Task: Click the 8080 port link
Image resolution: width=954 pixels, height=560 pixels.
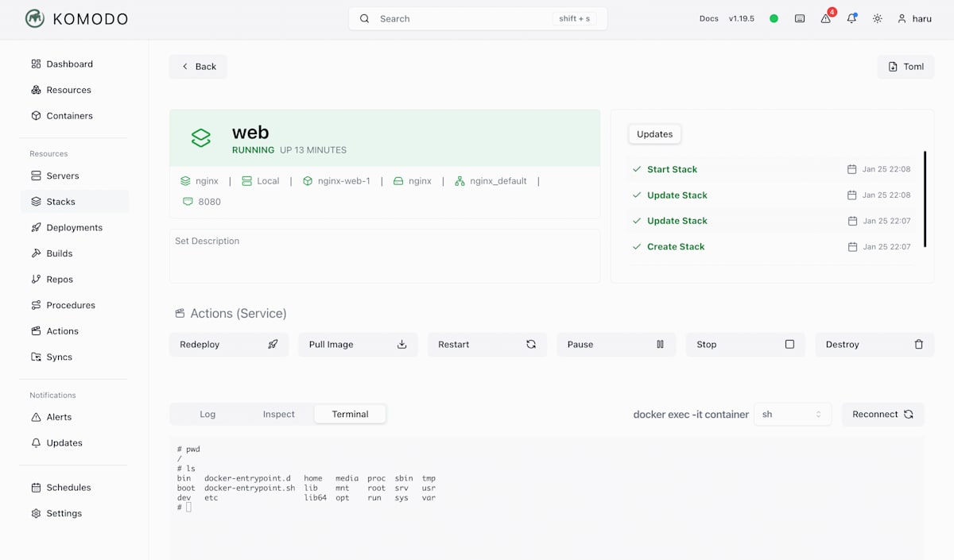Action: pos(202,202)
